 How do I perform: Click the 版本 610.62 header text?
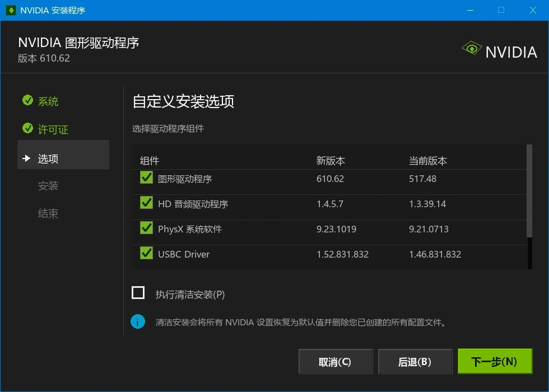pos(44,58)
